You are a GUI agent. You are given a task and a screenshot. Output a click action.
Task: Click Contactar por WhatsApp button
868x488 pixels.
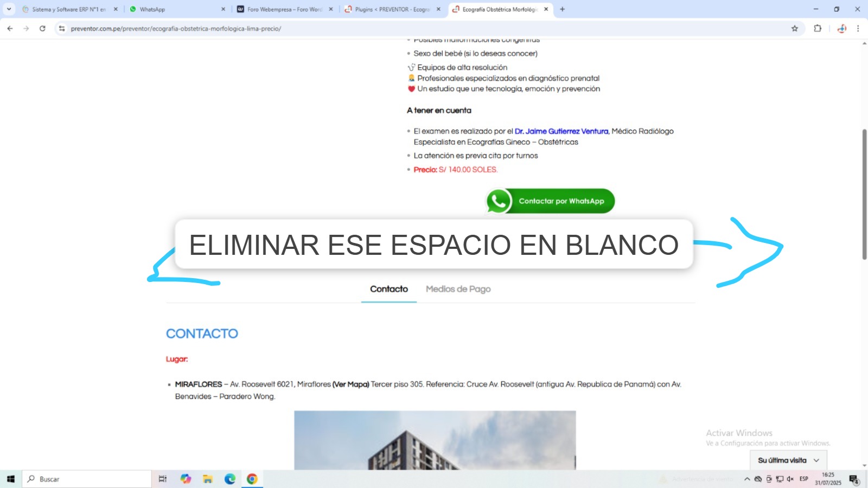tap(550, 201)
